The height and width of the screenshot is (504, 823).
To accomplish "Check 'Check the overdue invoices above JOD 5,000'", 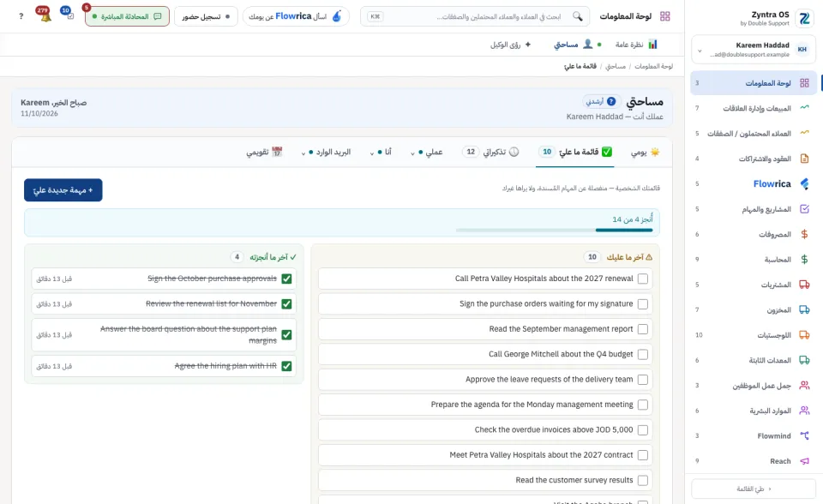I will (642, 430).
